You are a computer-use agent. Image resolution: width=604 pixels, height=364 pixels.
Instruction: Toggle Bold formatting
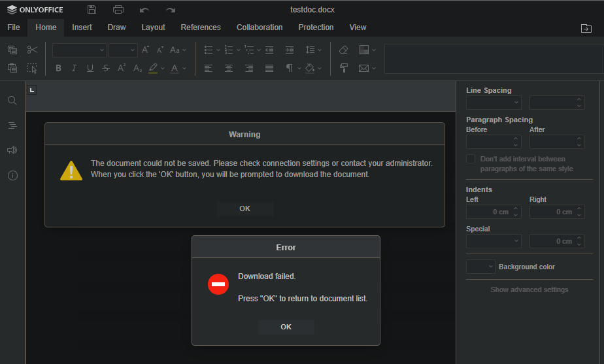tap(58, 68)
